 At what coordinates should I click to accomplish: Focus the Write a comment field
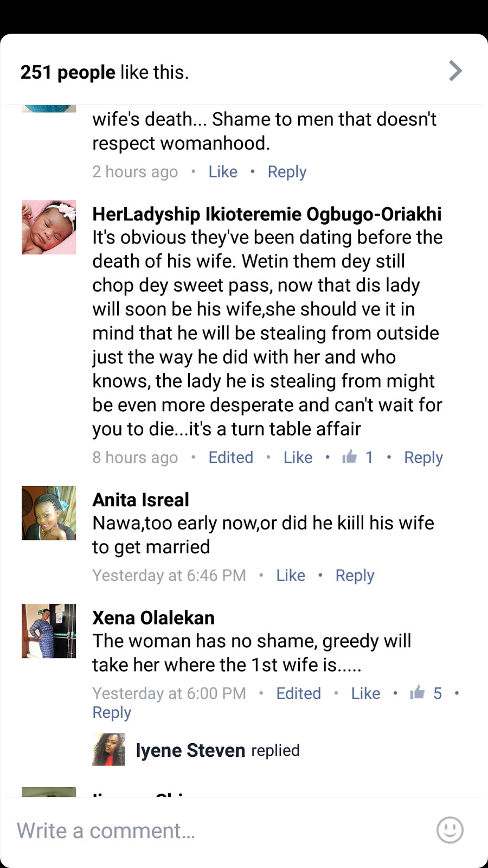click(x=217, y=831)
